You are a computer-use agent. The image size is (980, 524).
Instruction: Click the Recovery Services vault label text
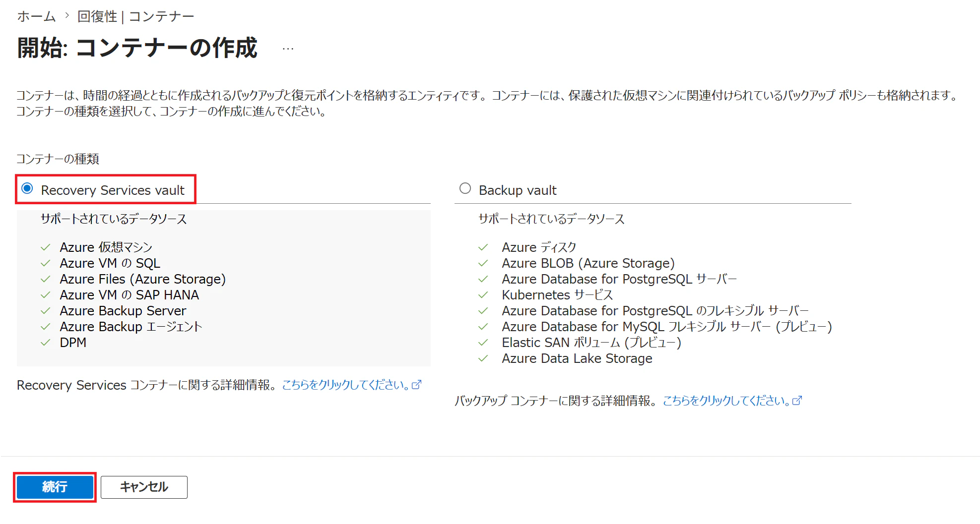coord(113,190)
